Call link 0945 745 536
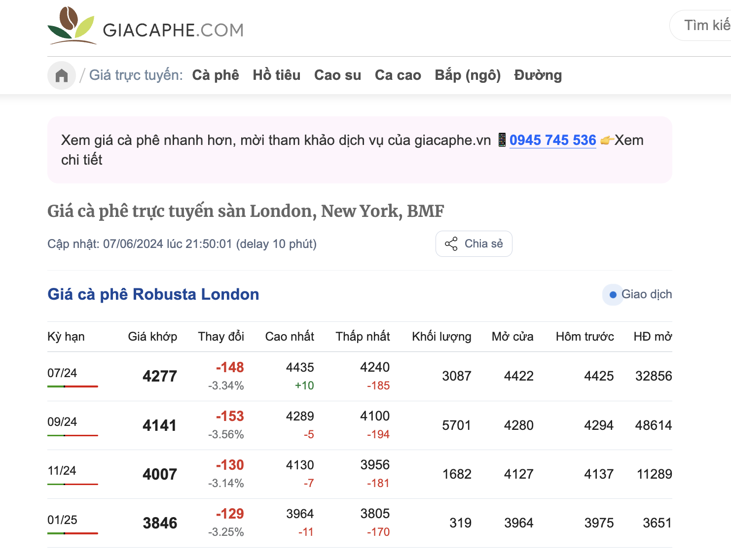Viewport: 731px width, 560px height. pos(553,140)
